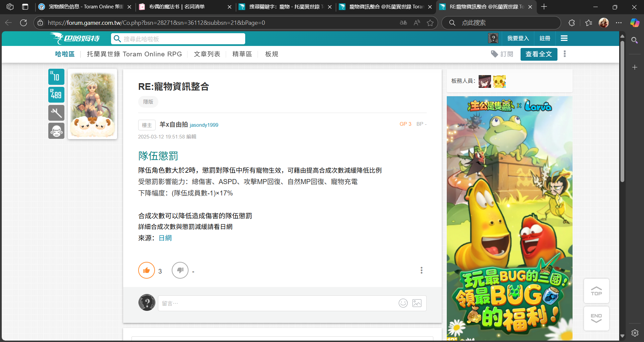Open emoji picker in comment box

403,303
